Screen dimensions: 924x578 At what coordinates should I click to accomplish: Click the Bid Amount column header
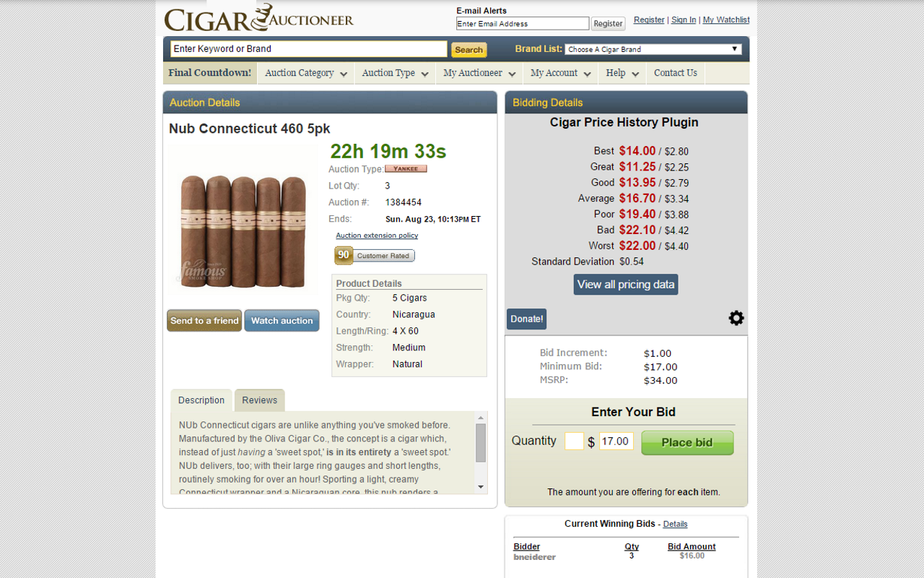tap(692, 547)
